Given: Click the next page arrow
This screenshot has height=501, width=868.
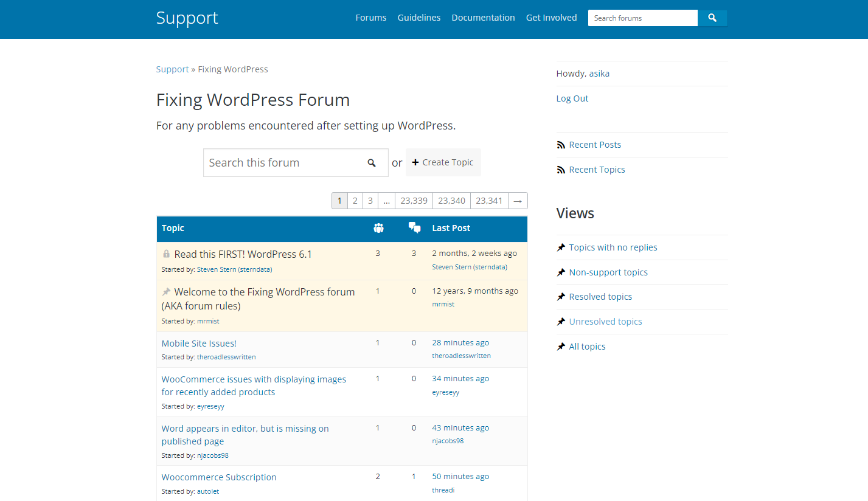Looking at the screenshot, I should click(x=518, y=201).
